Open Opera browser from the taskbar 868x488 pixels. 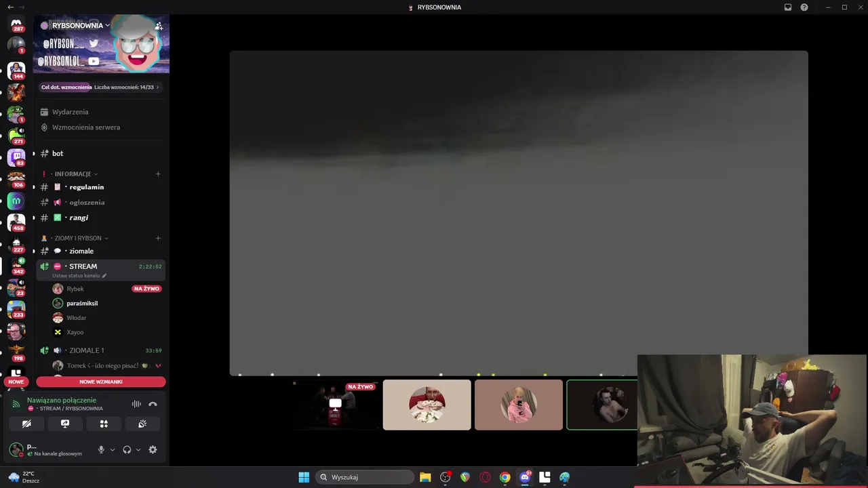(x=485, y=477)
